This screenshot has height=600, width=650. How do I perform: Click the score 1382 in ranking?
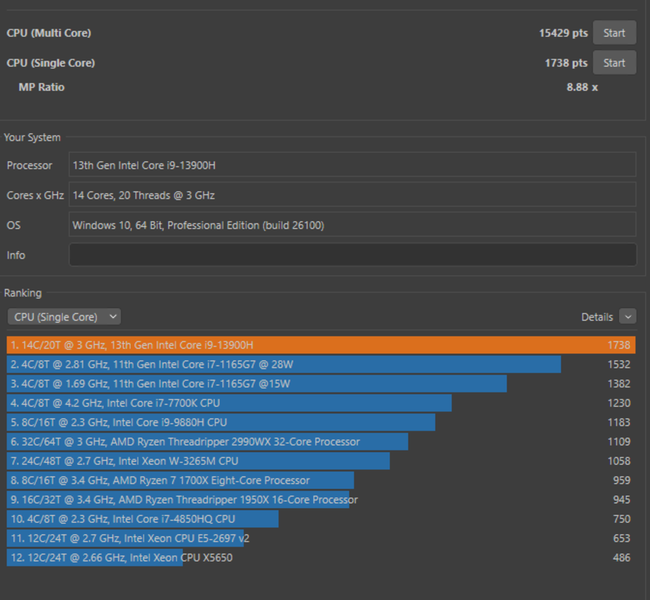619,384
